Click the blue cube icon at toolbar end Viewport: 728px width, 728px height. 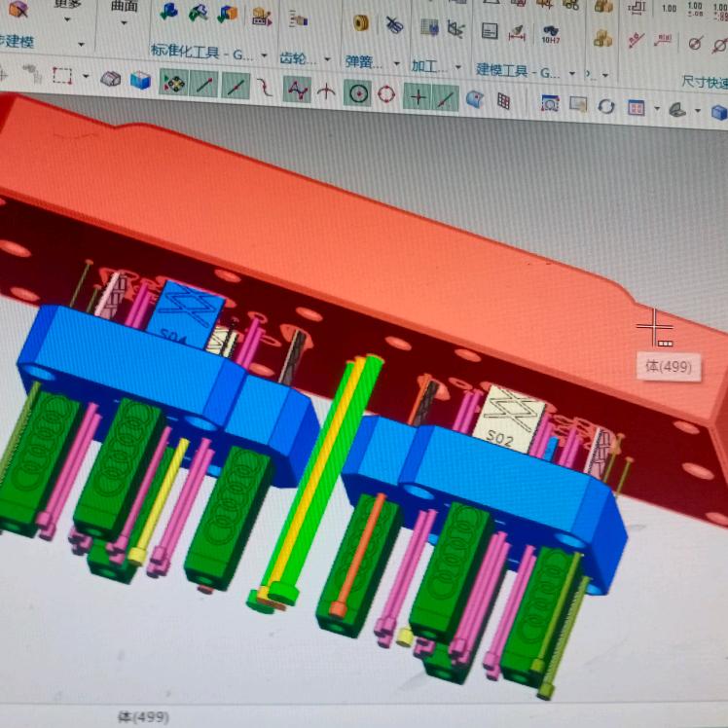718,112
